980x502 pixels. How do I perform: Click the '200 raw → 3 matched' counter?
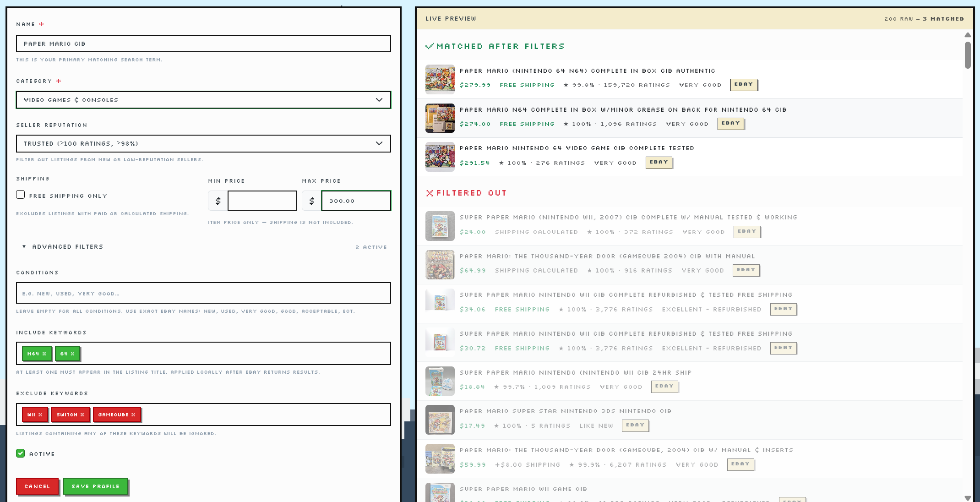click(x=924, y=19)
